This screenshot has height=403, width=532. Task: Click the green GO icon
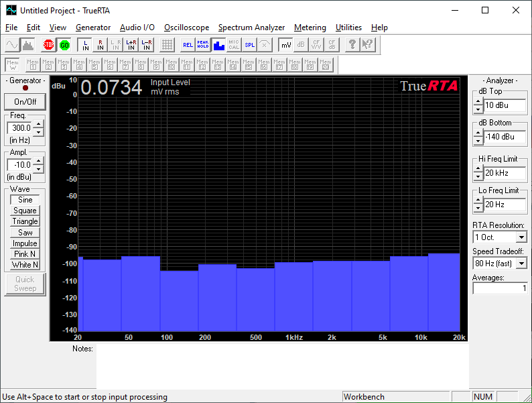pos(64,45)
